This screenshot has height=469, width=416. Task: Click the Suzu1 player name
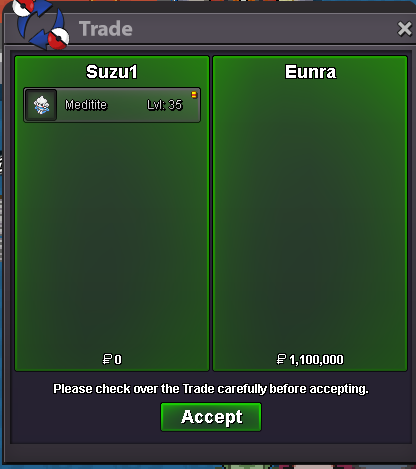pos(112,72)
